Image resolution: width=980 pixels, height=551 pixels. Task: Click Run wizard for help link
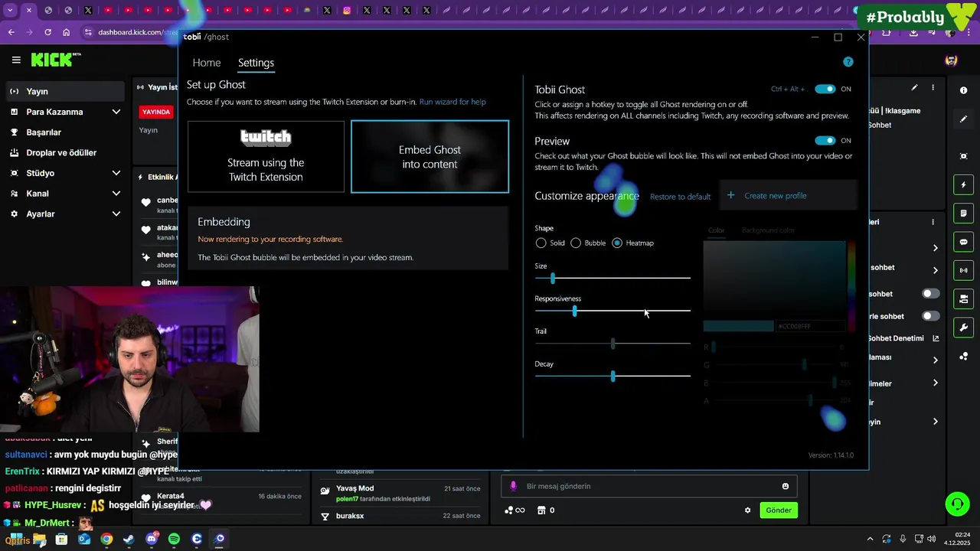(452, 102)
